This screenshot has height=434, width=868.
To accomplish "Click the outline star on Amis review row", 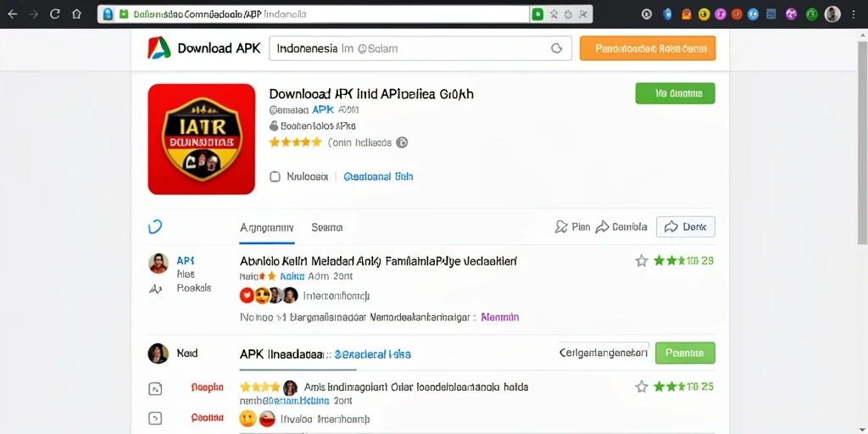I will (642, 387).
